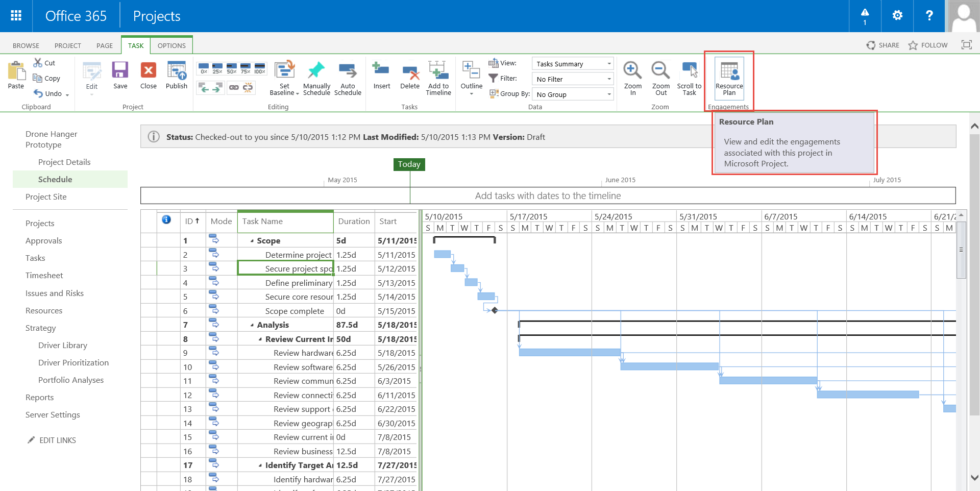
Task: Collapse the Analysis summary task
Action: [252, 325]
